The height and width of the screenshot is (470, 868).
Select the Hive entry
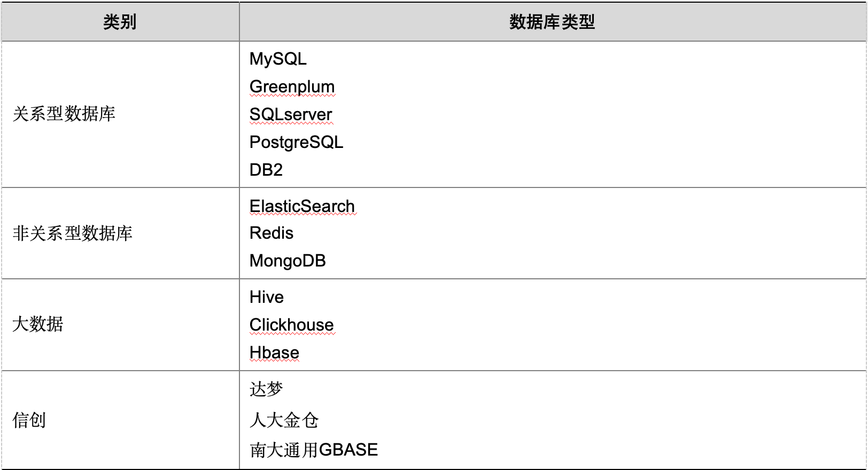pos(266,297)
